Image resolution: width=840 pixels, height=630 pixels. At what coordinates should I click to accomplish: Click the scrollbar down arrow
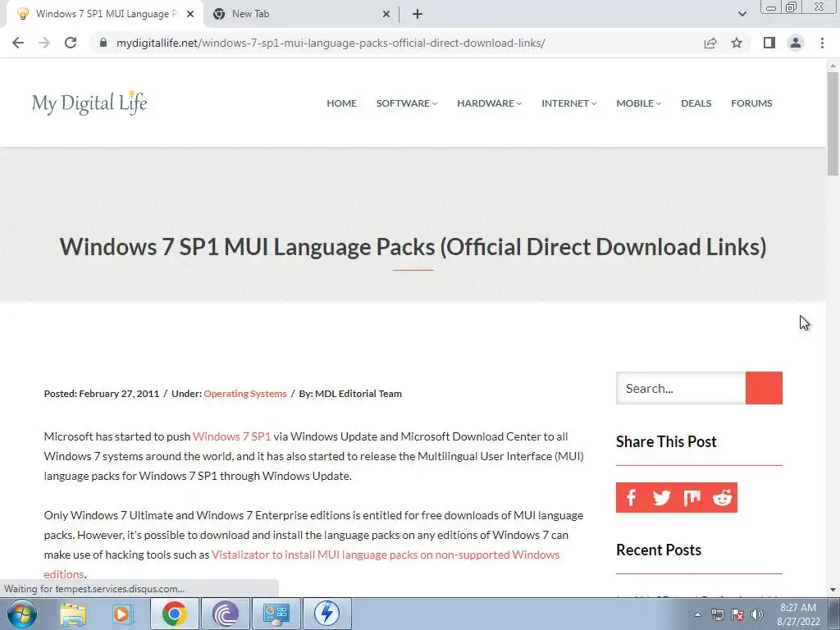pyautogui.click(x=833, y=590)
